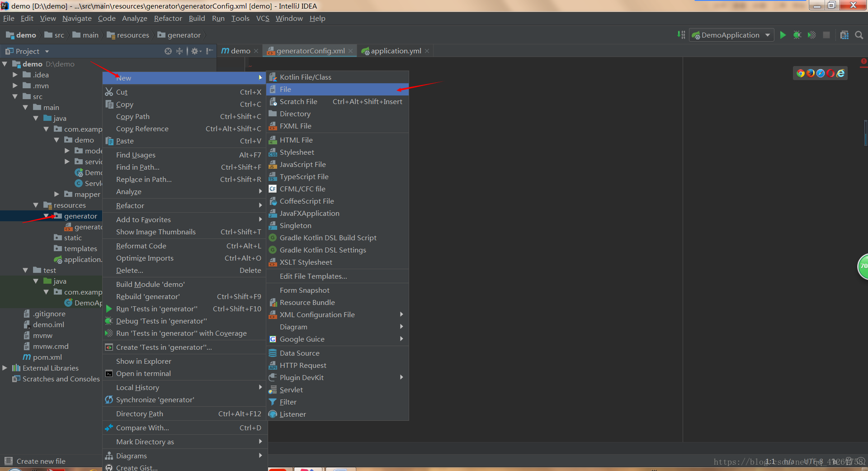Select Synchronize 'generator'
868x471 pixels.
[185, 400]
